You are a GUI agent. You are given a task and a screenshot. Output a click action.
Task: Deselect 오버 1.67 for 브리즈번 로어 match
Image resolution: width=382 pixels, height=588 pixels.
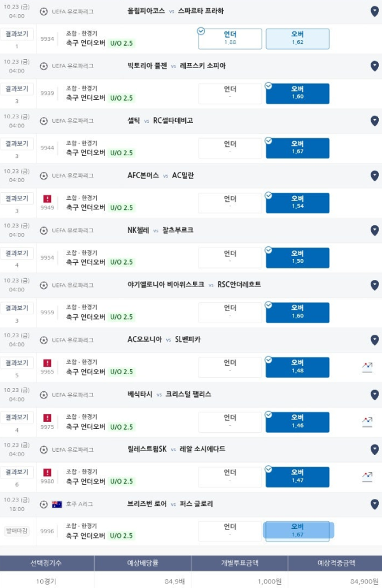[x=297, y=531]
